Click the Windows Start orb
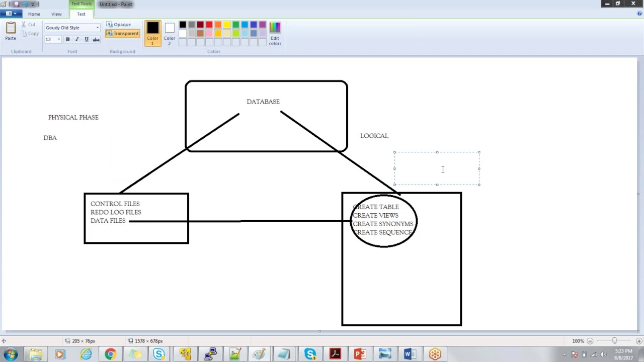 [x=11, y=354]
